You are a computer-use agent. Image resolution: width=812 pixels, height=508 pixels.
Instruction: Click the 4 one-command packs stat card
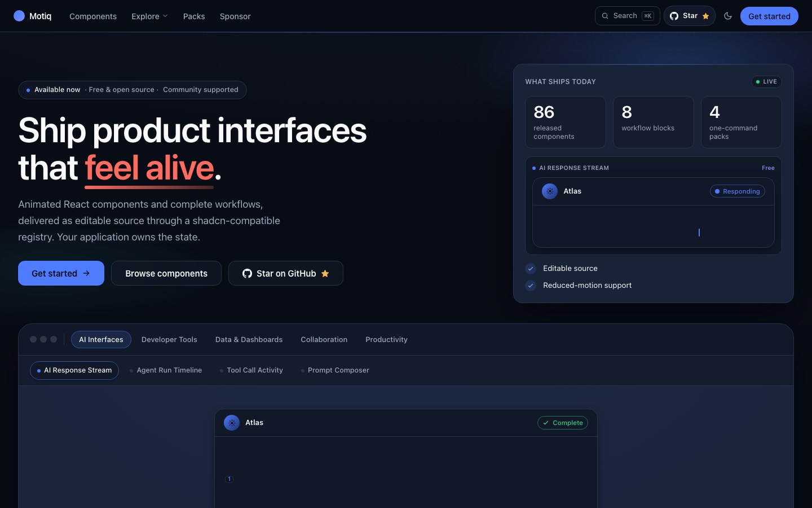click(742, 122)
